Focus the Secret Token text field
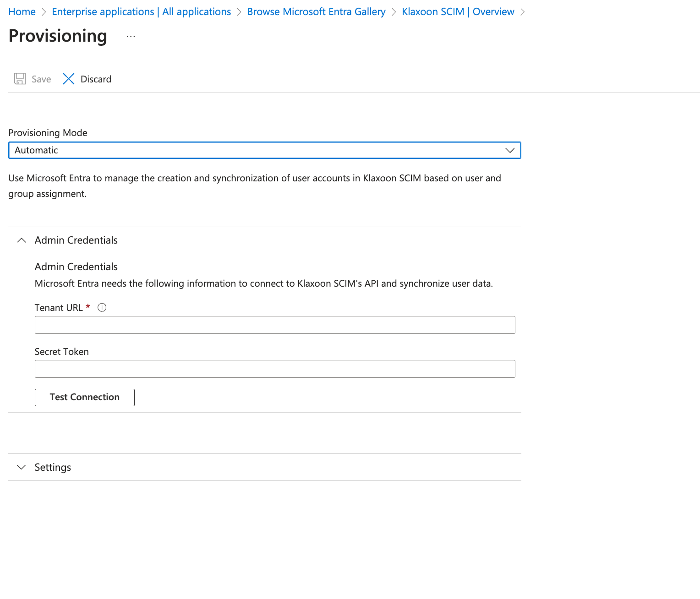The image size is (700, 599). 275,369
